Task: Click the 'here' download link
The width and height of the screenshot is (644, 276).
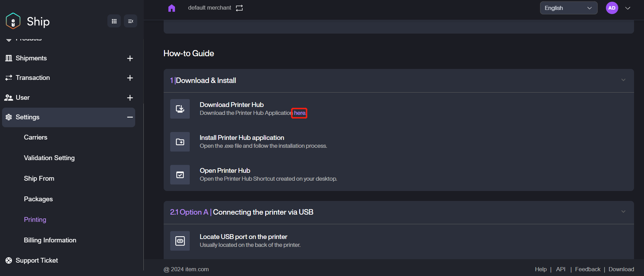Action: coord(300,113)
